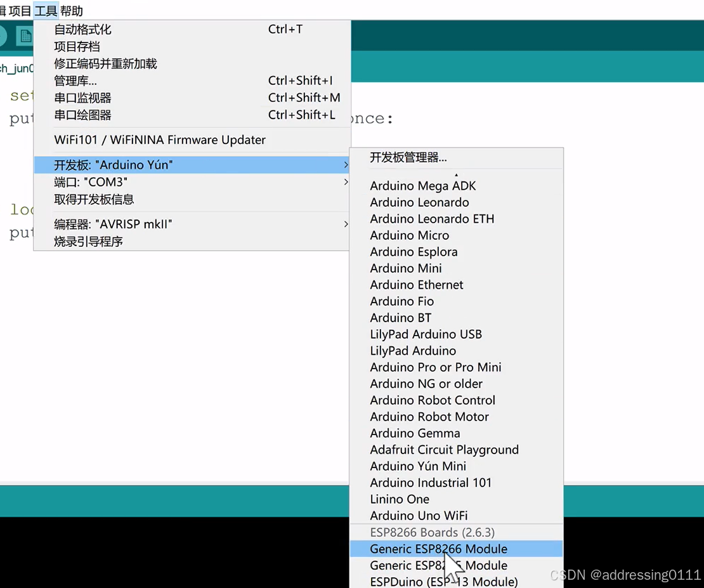
Task: Select Arduino NG or older board
Action: (x=456, y=384)
